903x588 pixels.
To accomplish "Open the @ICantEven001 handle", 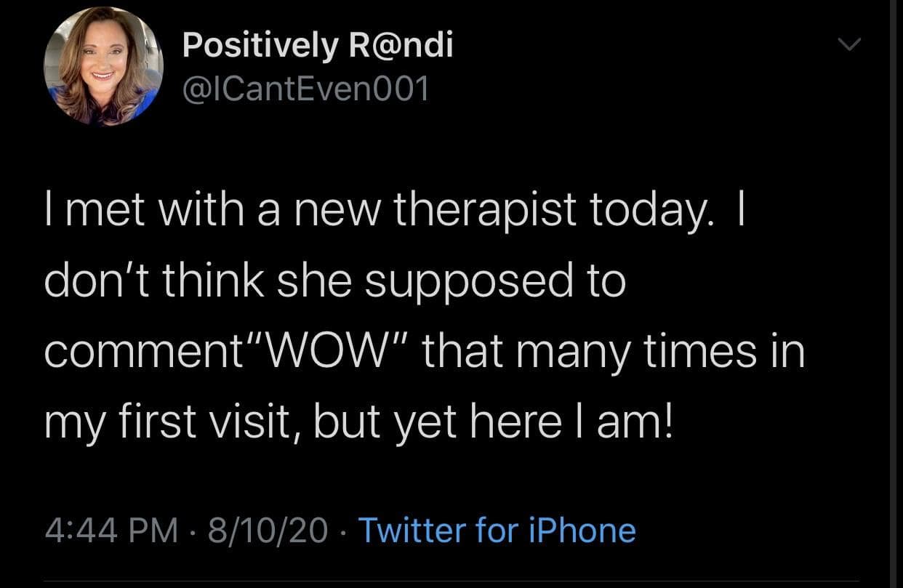I will [305, 89].
